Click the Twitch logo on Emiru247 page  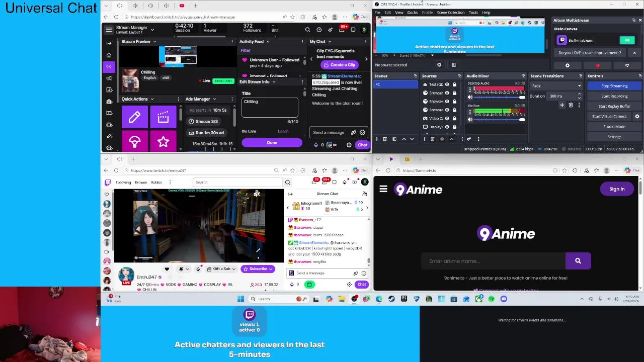[108, 183]
